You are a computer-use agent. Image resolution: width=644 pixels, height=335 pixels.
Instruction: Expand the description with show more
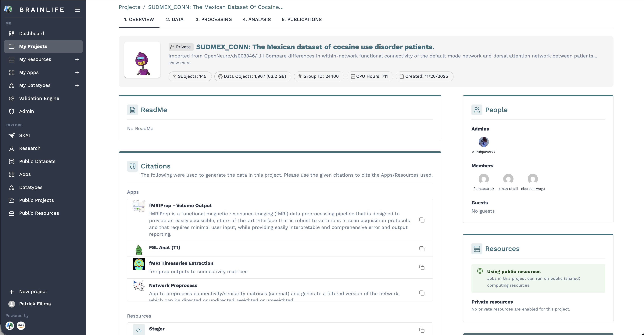179,63
